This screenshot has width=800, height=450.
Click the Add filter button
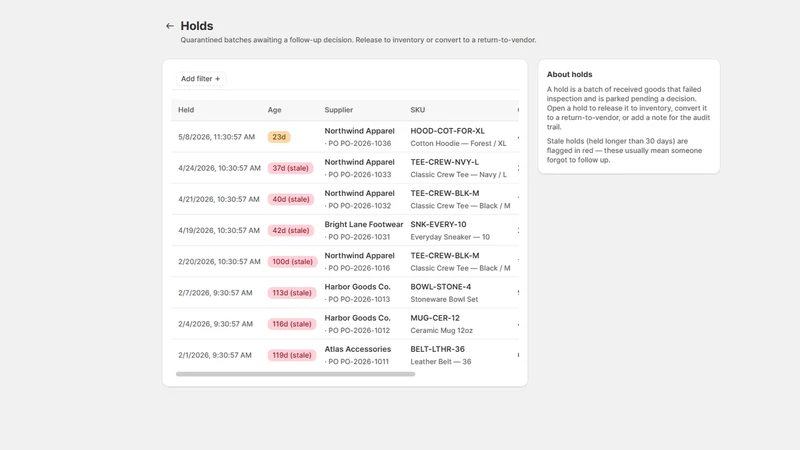coord(201,79)
